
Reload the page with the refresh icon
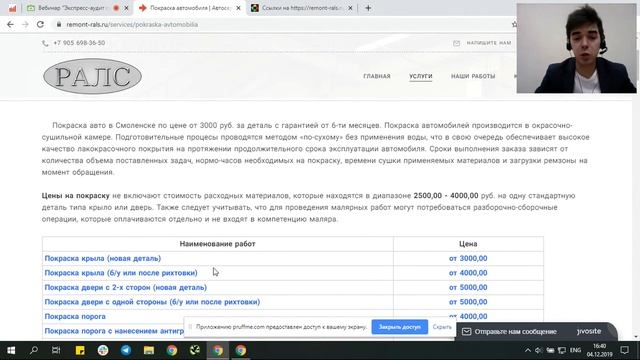[40, 24]
